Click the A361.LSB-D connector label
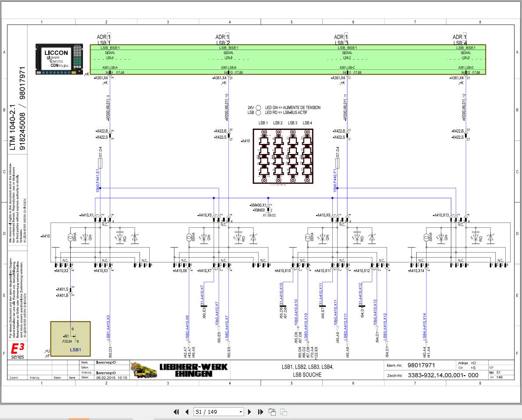 pyautogui.click(x=466, y=68)
